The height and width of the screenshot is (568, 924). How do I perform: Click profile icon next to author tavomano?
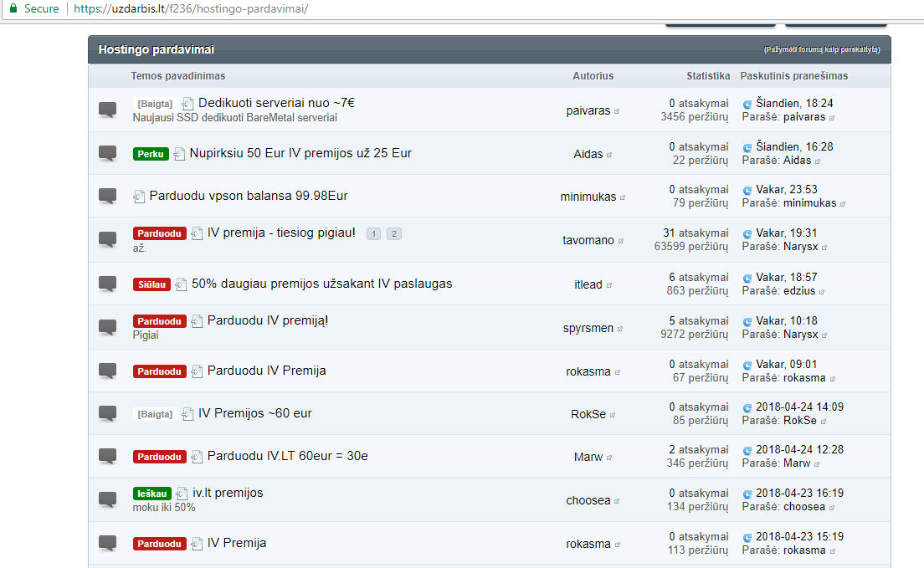[x=620, y=241]
